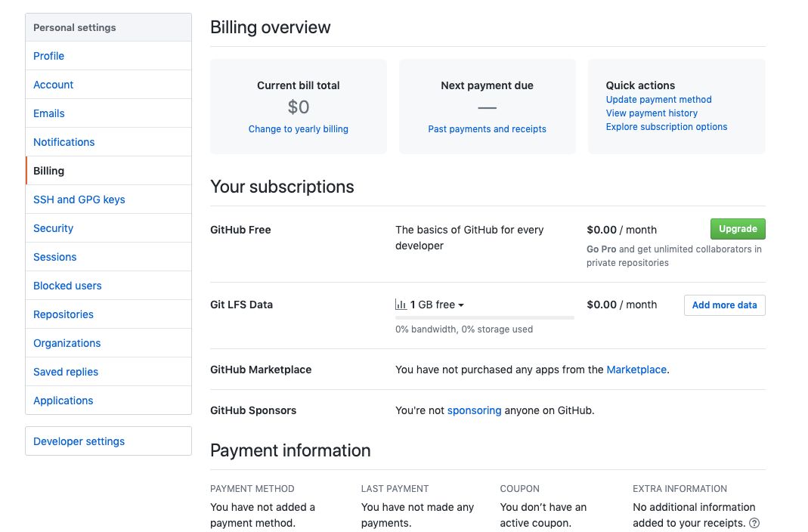
Task: Click Update payment method link
Action: [658, 100]
